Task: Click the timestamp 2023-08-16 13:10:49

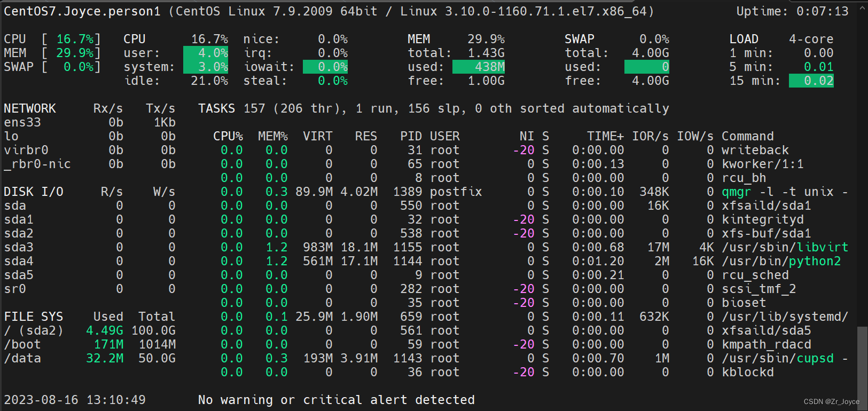Action: (75, 400)
